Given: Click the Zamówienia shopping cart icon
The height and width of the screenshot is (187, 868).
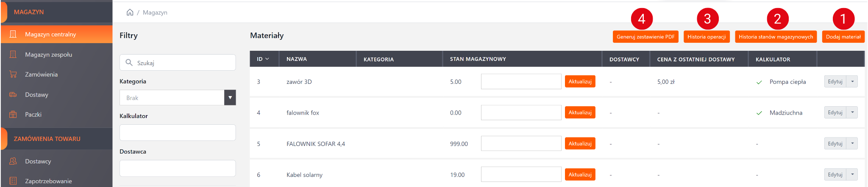Looking at the screenshot, I should coord(13,74).
